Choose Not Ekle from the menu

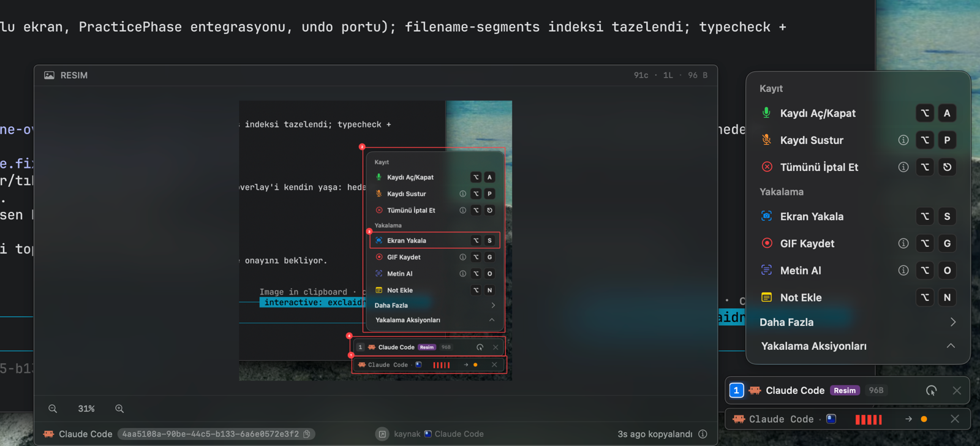pos(858,297)
